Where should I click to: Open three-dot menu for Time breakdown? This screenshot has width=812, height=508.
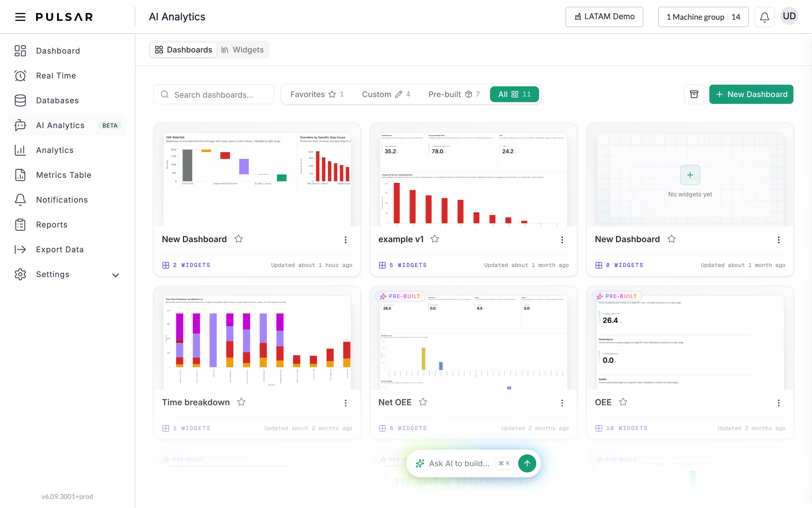(346, 403)
